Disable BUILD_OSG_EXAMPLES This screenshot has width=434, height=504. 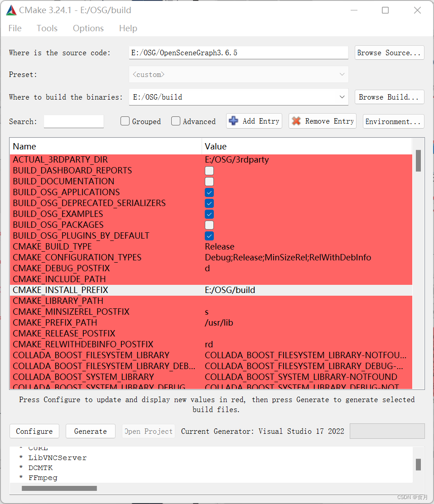pos(209,214)
